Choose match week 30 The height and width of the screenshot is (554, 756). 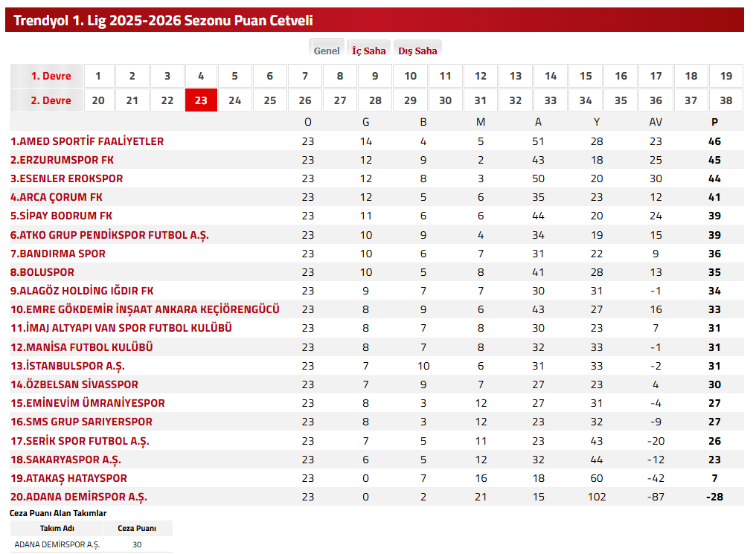[445, 100]
